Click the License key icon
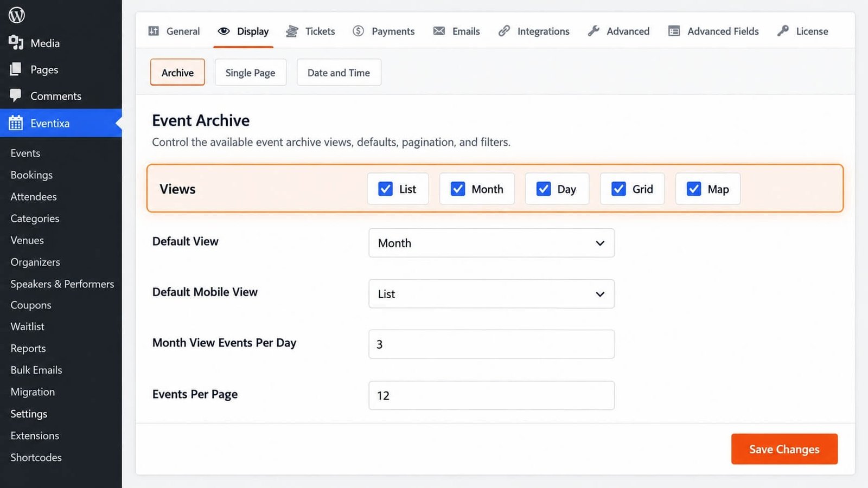The width and height of the screenshot is (868, 488). (x=783, y=31)
